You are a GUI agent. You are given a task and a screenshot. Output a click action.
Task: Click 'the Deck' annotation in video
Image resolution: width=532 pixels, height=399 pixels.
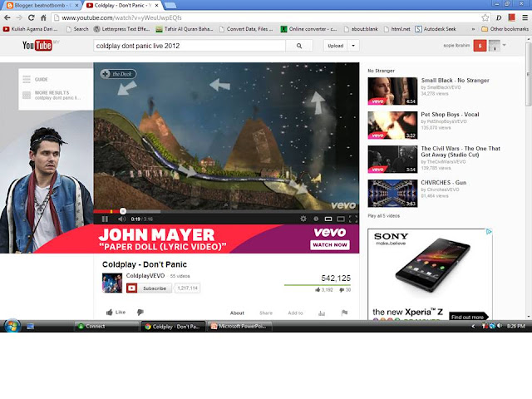(118, 74)
